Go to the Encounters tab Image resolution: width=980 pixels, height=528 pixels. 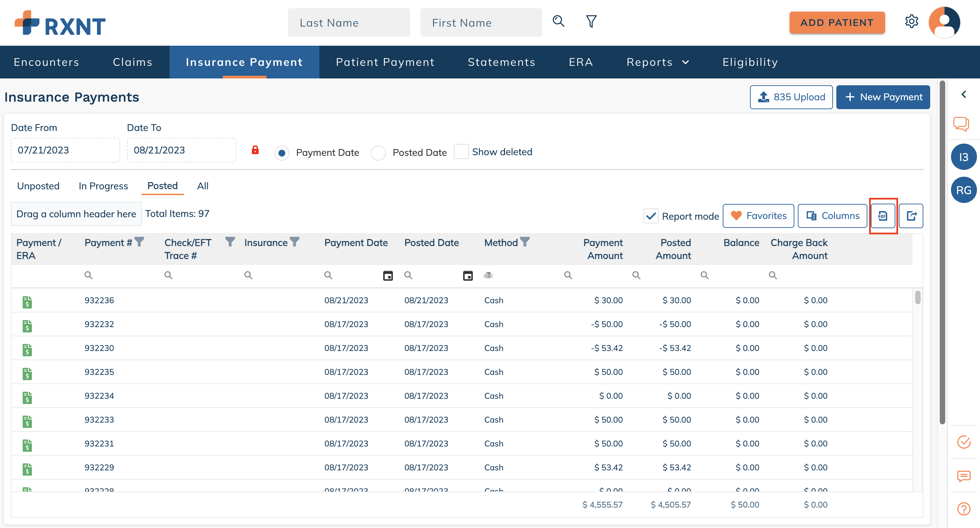(46, 62)
